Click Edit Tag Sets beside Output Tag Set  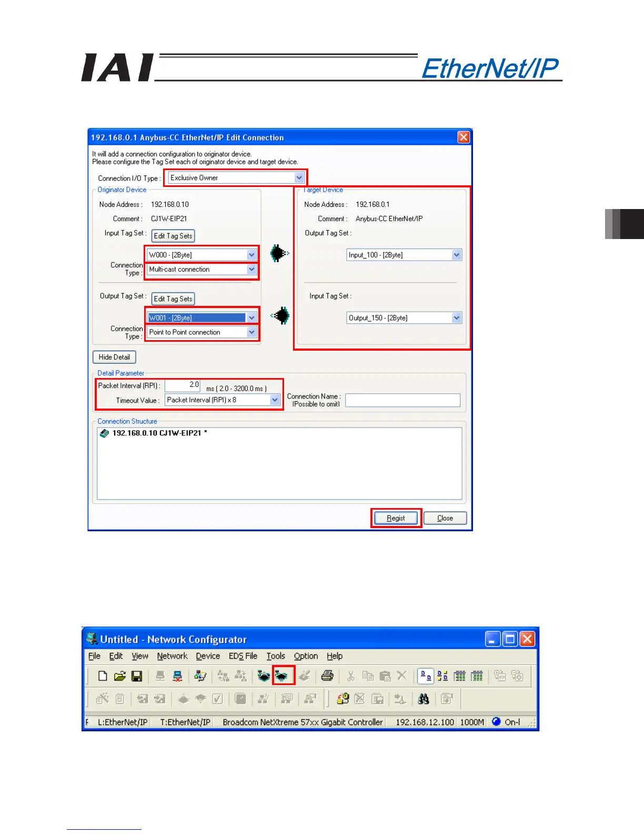173,299
